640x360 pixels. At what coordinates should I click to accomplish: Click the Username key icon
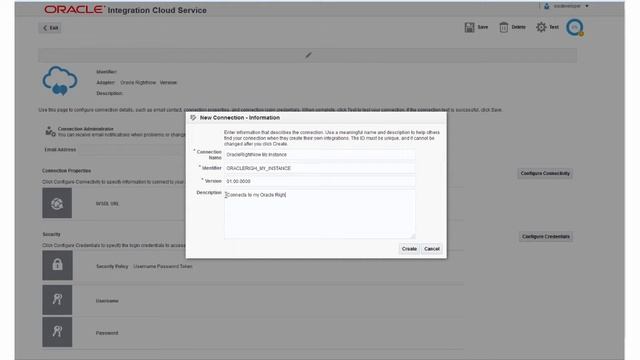click(57, 300)
